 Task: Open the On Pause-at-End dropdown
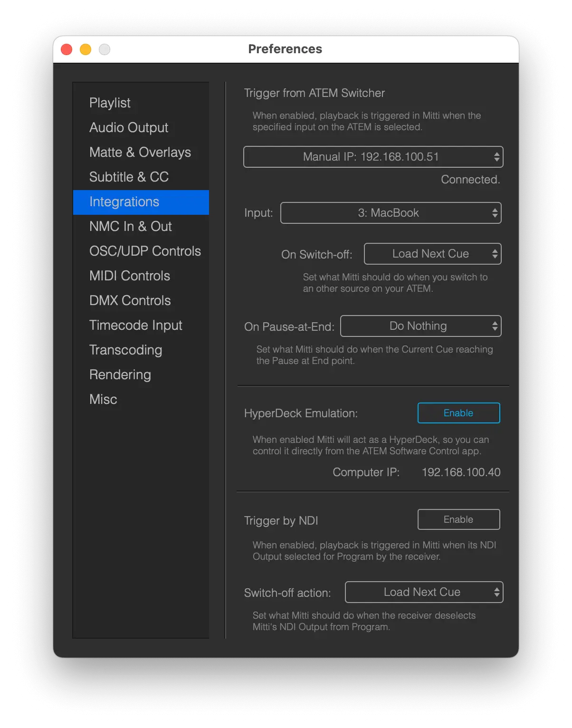point(420,326)
